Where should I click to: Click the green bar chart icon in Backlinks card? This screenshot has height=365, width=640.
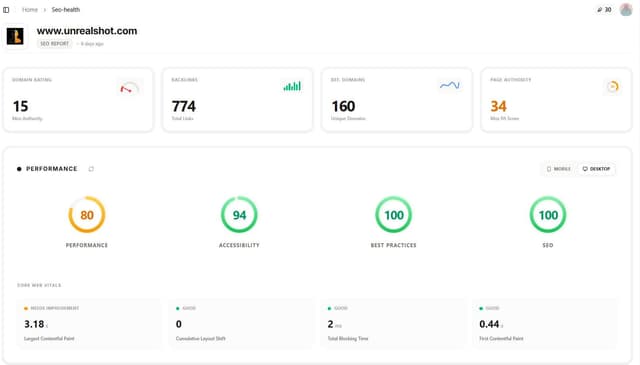[x=292, y=86]
